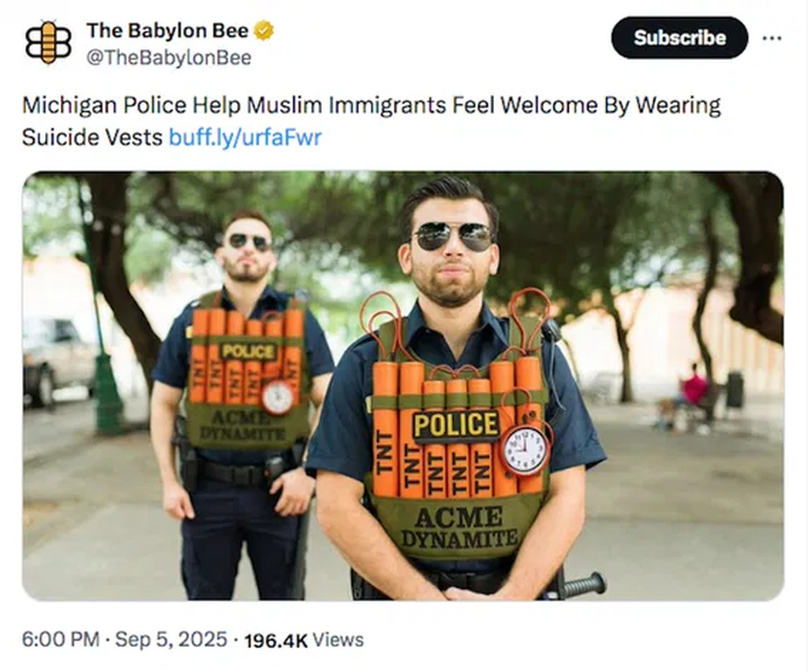This screenshot has width=808, height=672.
Task: Open The Babylon Bee profile avatar
Action: (x=48, y=43)
